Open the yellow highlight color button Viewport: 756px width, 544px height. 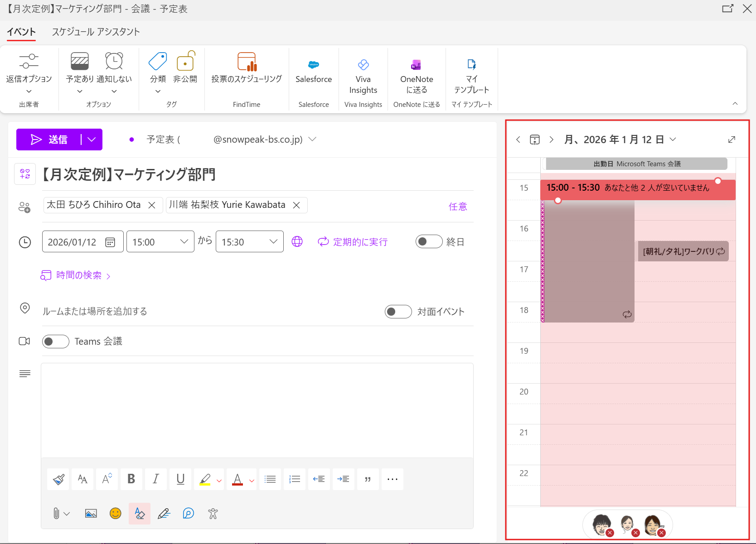click(205, 479)
